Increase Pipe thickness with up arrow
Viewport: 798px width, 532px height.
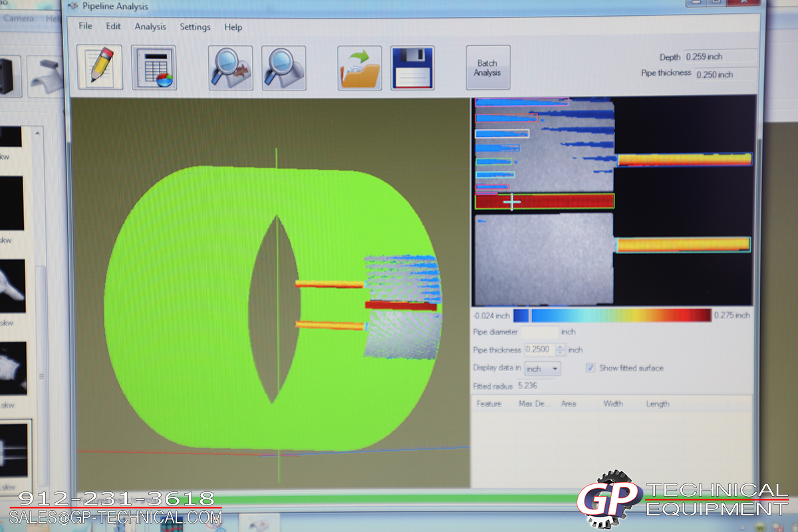[561, 346]
